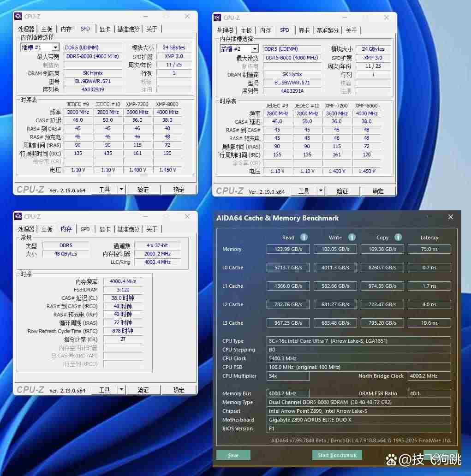Expand the 插槽 #2 slot dropdown
The height and width of the screenshot is (476, 471).
(255, 49)
